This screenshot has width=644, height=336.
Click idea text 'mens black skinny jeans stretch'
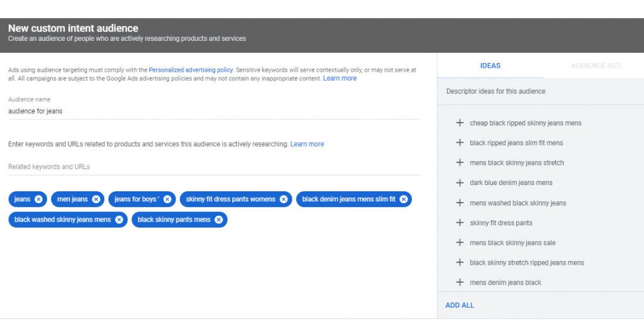point(517,163)
